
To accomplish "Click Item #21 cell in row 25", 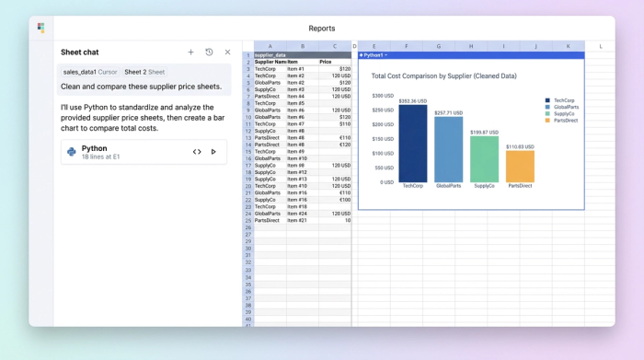I will (303, 221).
